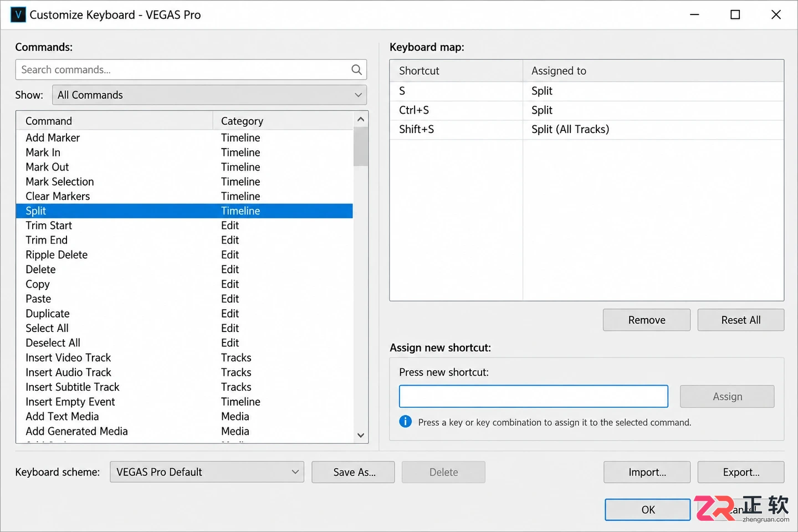Open the Keyboard scheme dropdown
Screen dimensions: 798x532
(x=207, y=472)
